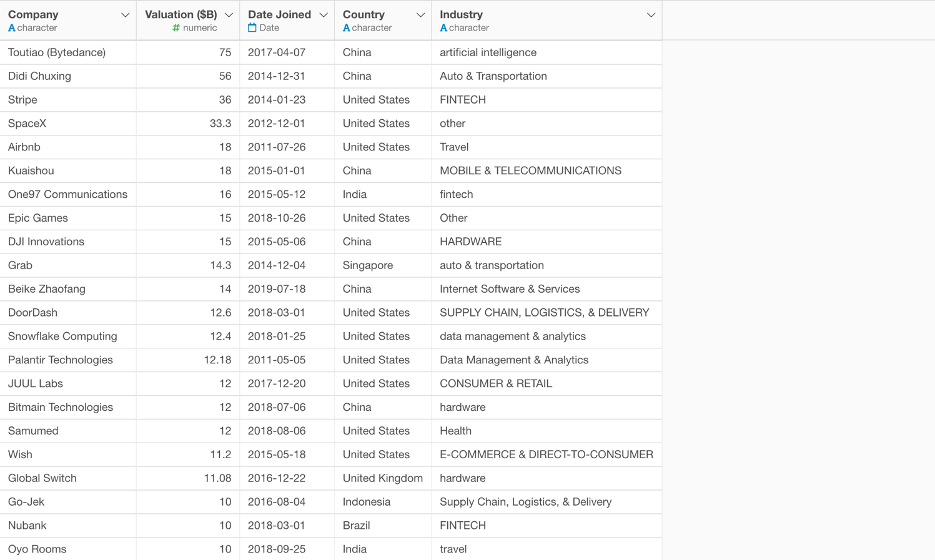Click the Samumed company cell
The width and height of the screenshot is (935, 560).
pyautogui.click(x=68, y=431)
